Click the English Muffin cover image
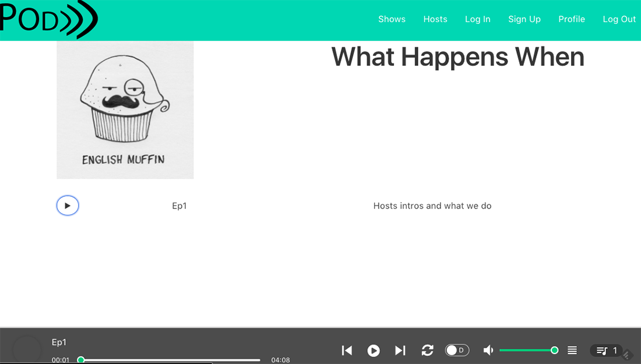This screenshot has height=364, width=641. pos(125,110)
